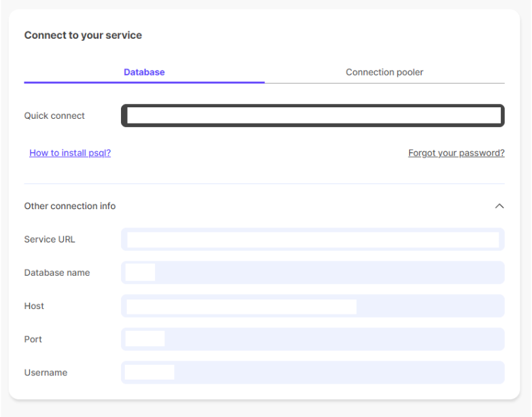Click the Quick connect command box
The width and height of the screenshot is (532, 417).
point(313,115)
